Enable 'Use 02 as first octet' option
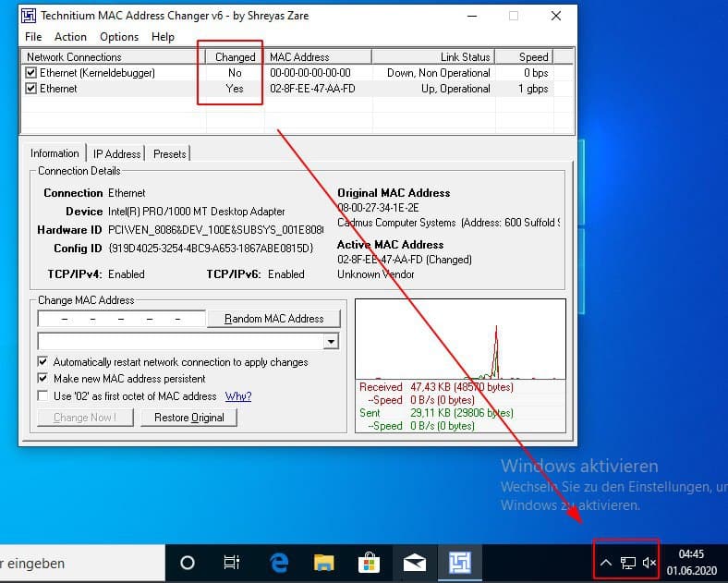This screenshot has height=583, width=728. 43,396
